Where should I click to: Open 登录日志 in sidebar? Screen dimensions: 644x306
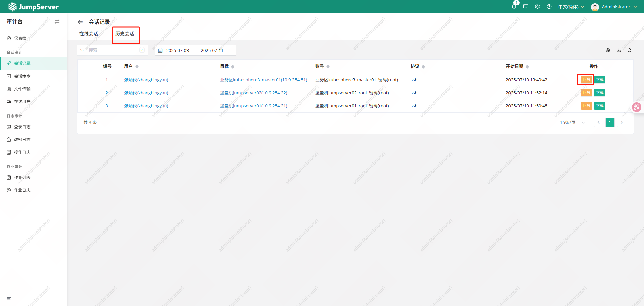pyautogui.click(x=34, y=127)
